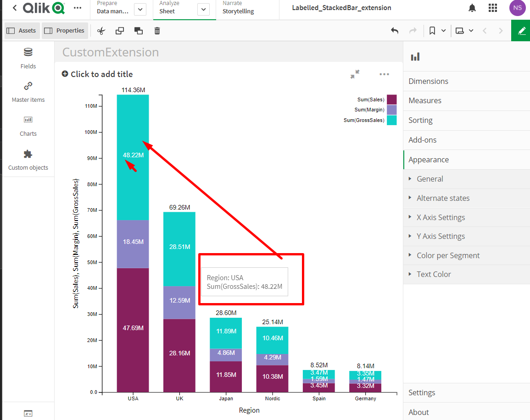Click the cut scissors icon
The image size is (530, 420).
101,31
